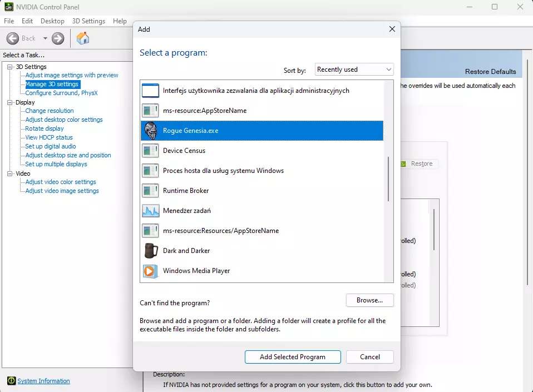Screen dimensions: 533x392
Task: Click the Menedżer zadań graph icon
Action: tap(151, 211)
